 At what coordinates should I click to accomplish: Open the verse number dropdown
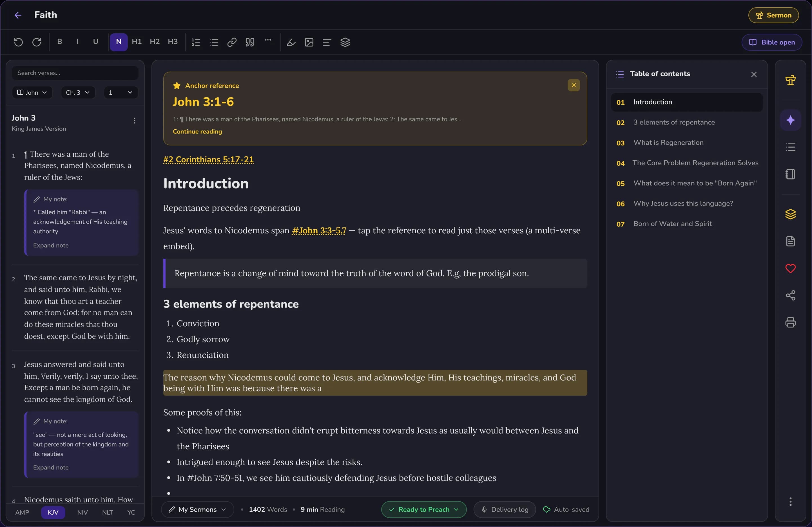121,92
